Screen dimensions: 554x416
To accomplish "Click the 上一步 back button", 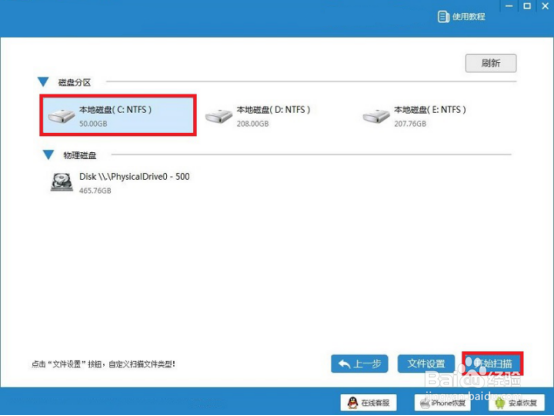I will [x=359, y=364].
